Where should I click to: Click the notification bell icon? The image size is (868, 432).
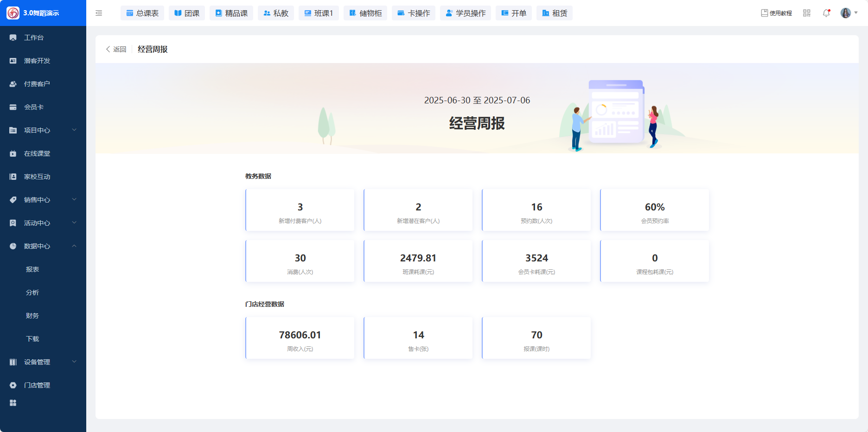coord(826,13)
